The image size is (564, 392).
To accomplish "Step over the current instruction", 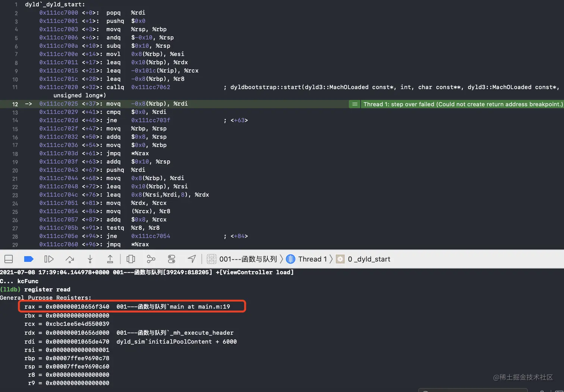I will (70, 259).
